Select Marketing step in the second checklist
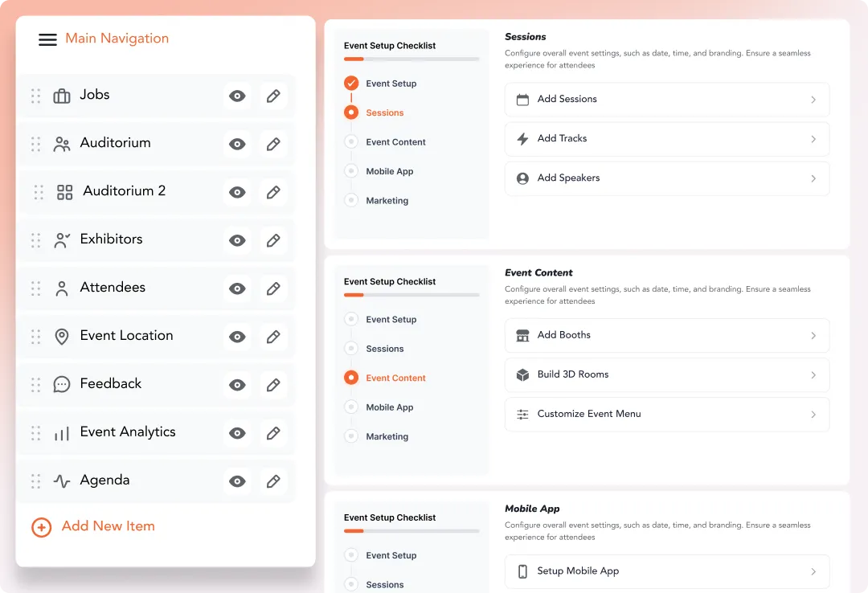868x593 pixels. pos(387,437)
